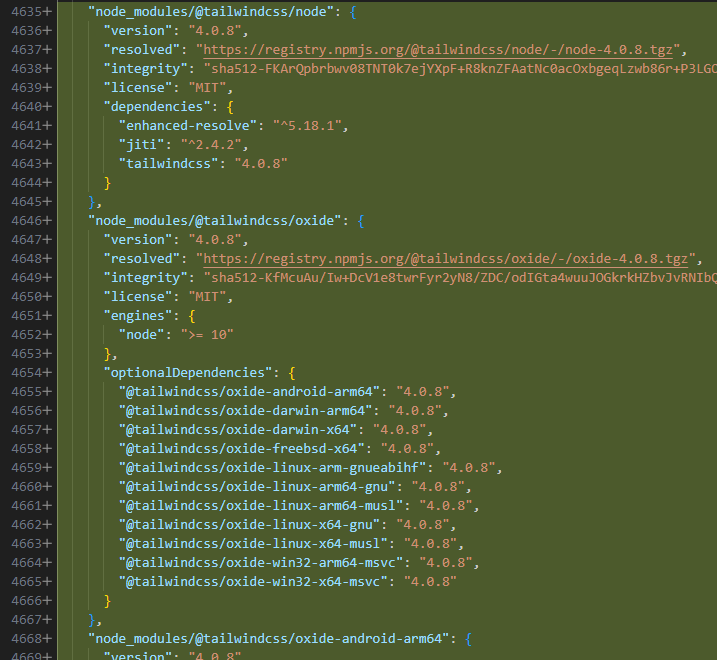Click the "enhanced-resolve" dependency name
This screenshot has width=717, height=660.
pyautogui.click(x=187, y=125)
